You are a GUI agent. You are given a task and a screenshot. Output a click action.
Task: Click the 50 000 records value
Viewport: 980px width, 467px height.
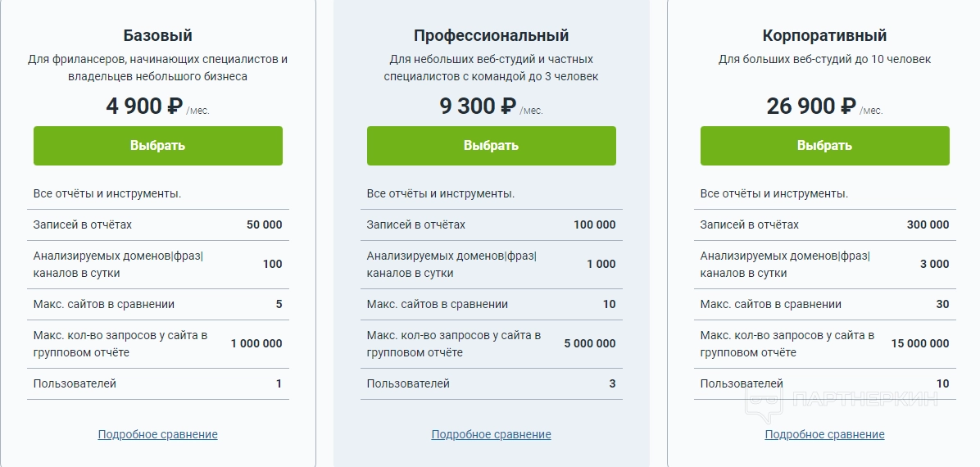[x=264, y=224]
